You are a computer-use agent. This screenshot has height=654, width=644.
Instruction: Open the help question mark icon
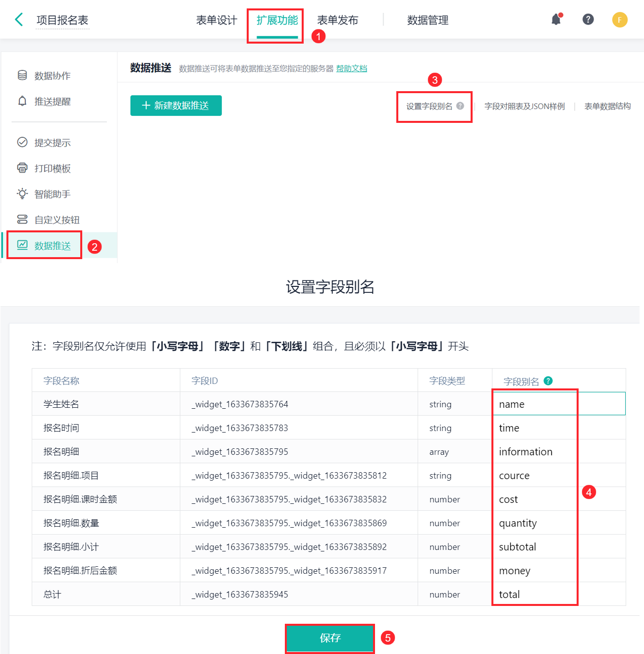pyautogui.click(x=588, y=19)
